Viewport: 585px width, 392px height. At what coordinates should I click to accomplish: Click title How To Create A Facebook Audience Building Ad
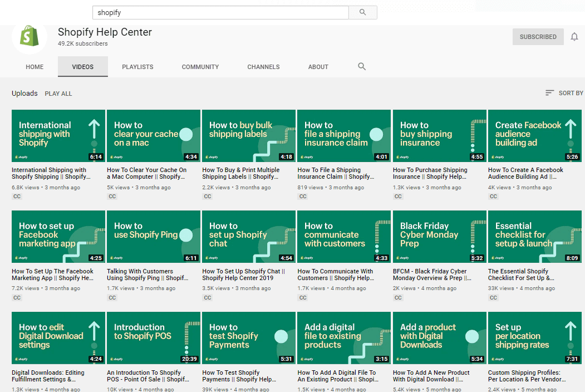point(525,173)
